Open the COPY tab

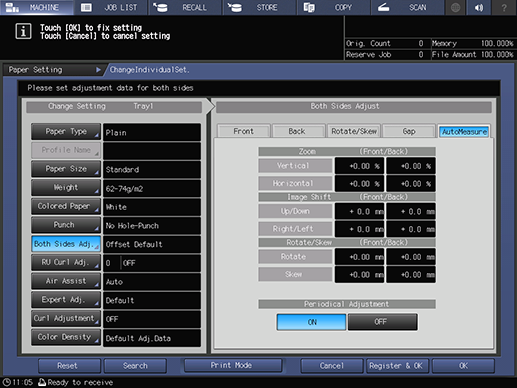click(x=334, y=7)
